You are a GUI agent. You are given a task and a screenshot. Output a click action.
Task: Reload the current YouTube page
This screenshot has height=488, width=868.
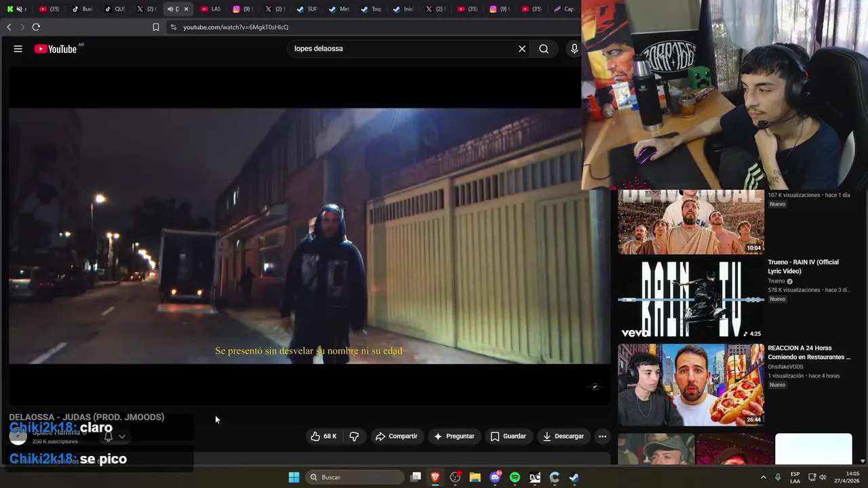coord(36,27)
